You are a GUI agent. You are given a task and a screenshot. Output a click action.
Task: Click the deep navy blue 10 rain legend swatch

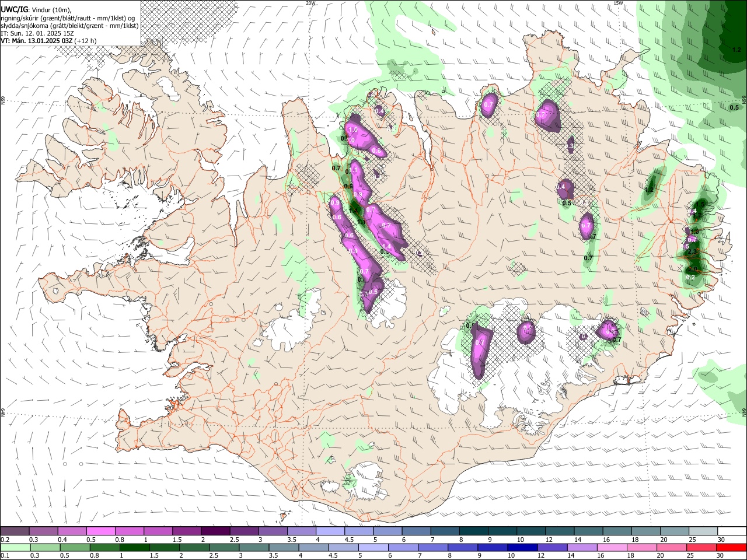[x=523, y=547]
